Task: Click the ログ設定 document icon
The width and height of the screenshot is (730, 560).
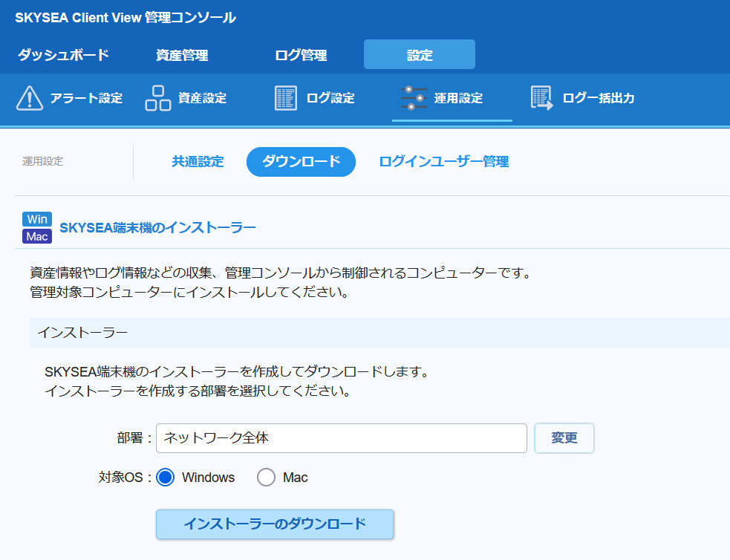Action: pos(285,98)
